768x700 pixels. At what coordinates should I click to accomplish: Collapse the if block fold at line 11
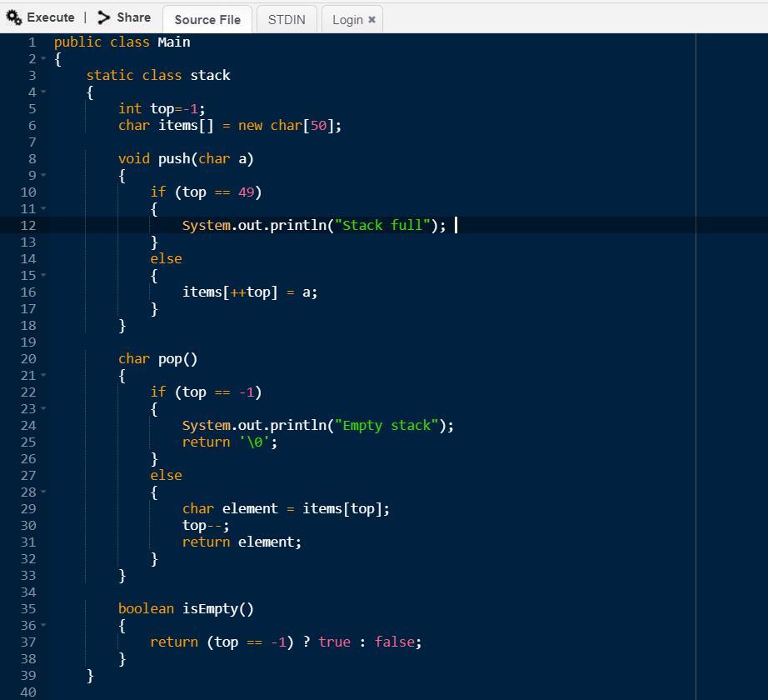coord(43,208)
